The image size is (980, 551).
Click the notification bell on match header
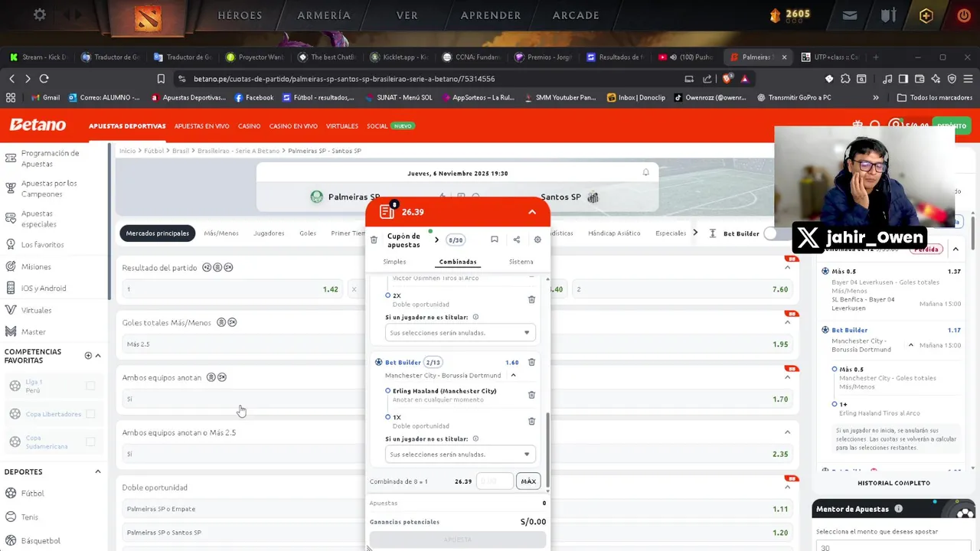click(645, 173)
